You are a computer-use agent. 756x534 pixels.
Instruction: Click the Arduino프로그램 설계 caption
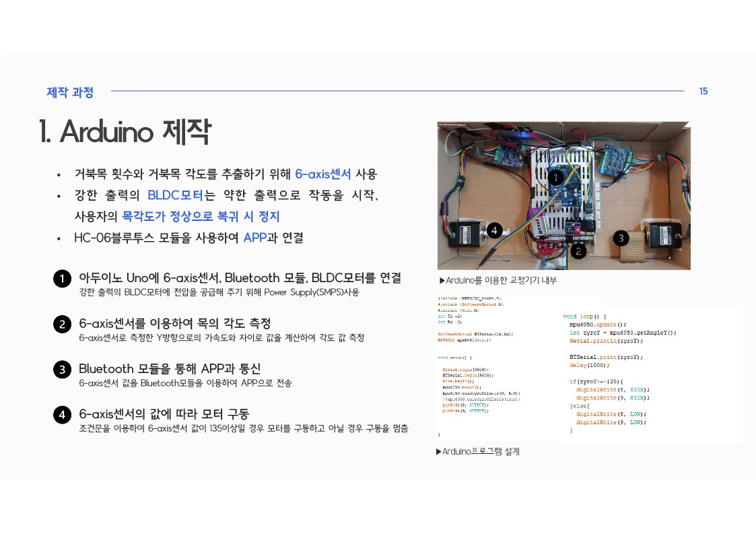coord(479,451)
